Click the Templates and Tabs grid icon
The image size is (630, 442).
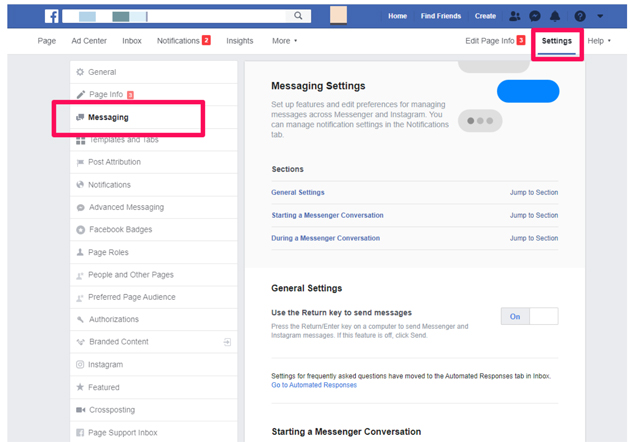(80, 141)
